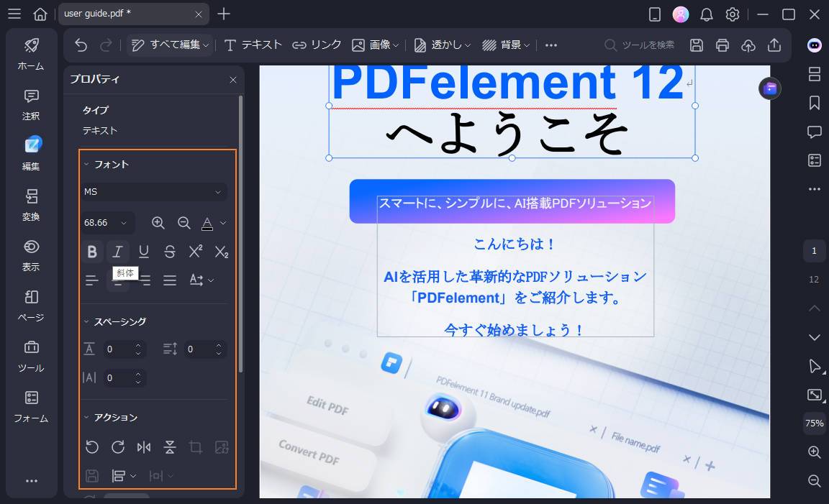Rotate the text box counterclockwise
829x504 pixels.
[92, 446]
